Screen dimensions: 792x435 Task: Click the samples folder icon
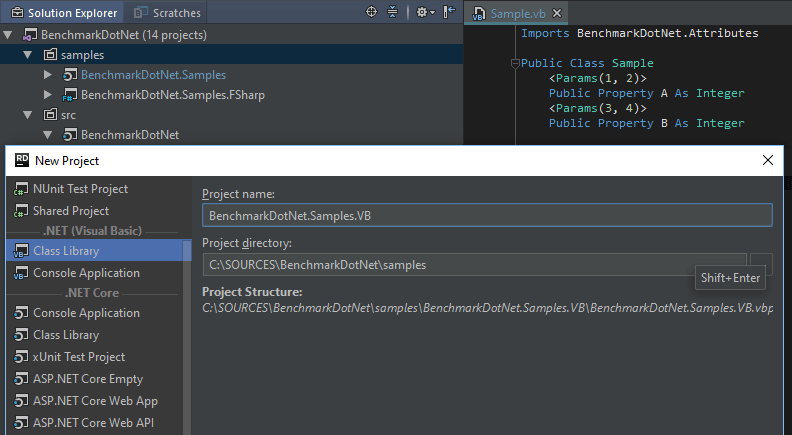[50, 55]
